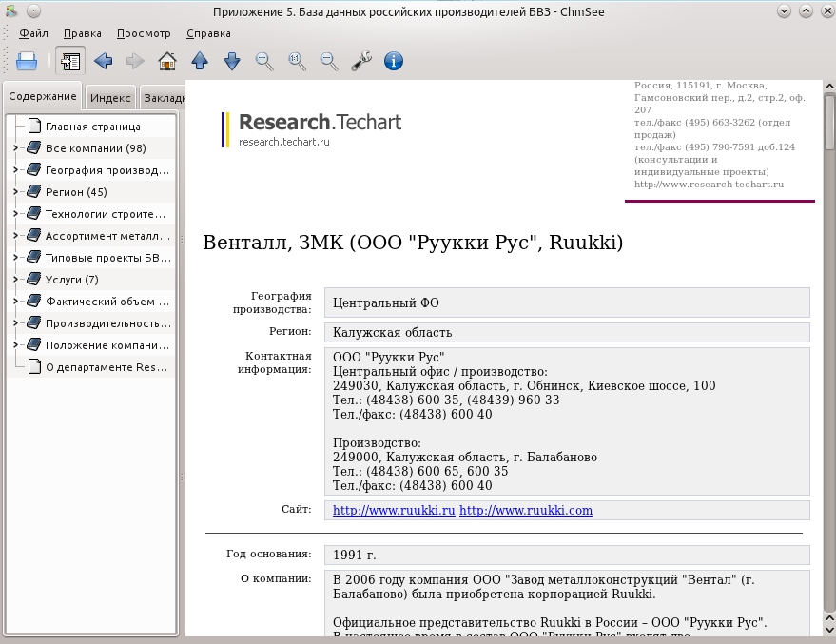Viewport: 836px width, 644px height.
Task: Expand the Технологии строите... node
Action: point(15,214)
